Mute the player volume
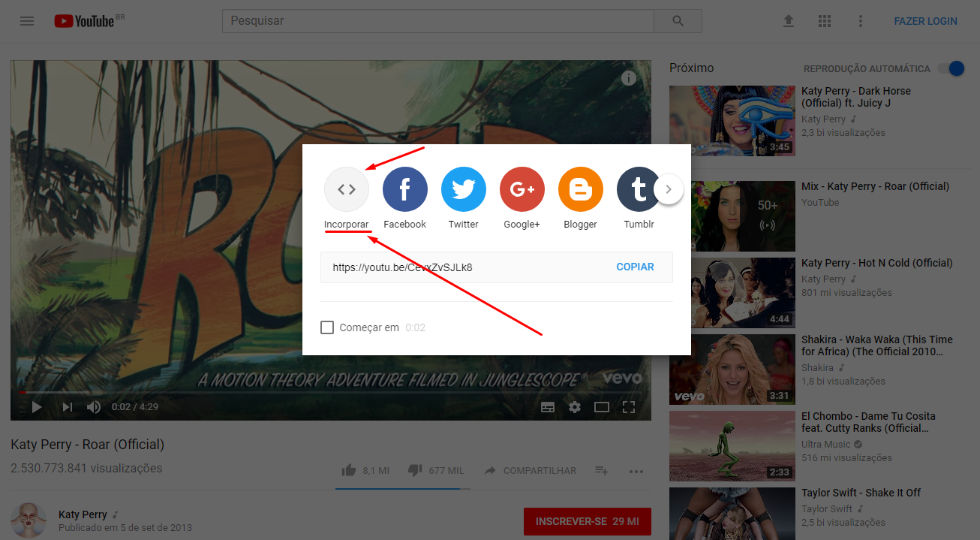Image resolution: width=980 pixels, height=540 pixels. pyautogui.click(x=94, y=407)
